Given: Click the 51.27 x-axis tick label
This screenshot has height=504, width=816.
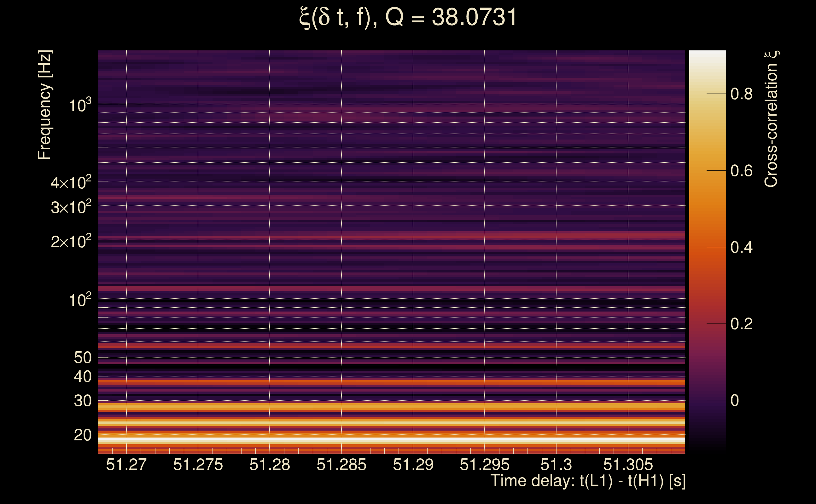Looking at the screenshot, I should tap(126, 465).
